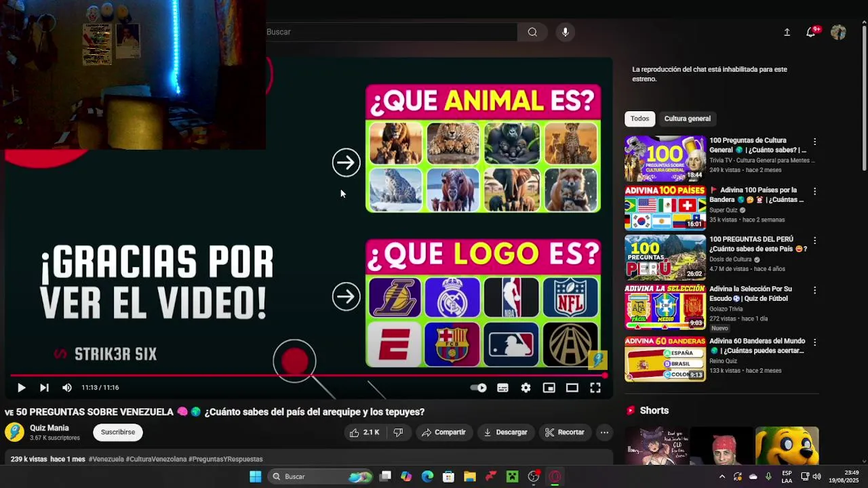868x488 pixels.
Task: Open the player settings gear
Action: [x=526, y=388]
